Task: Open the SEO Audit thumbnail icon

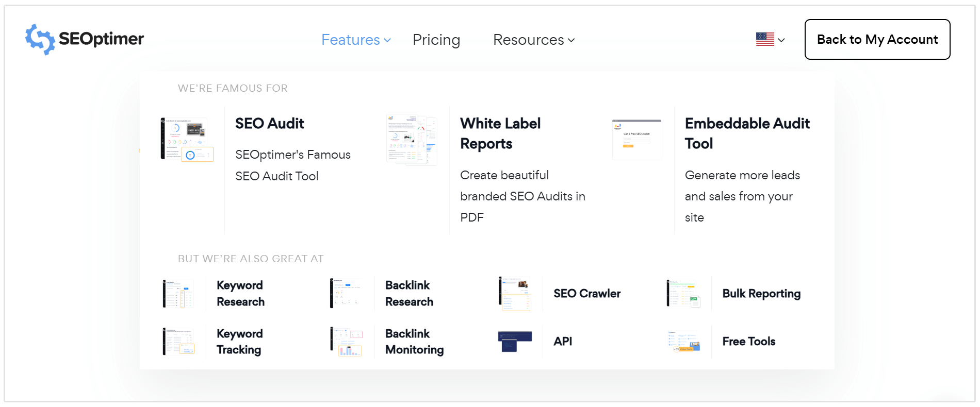Action: tap(187, 139)
